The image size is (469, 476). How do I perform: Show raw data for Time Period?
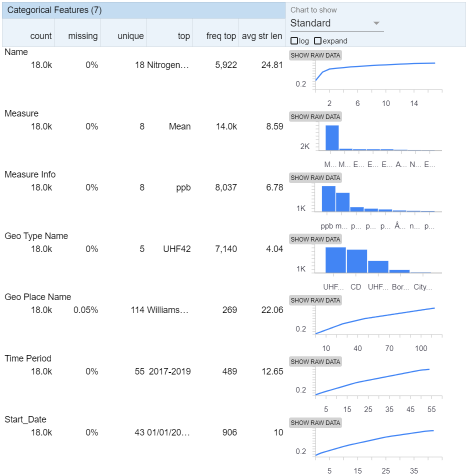[x=315, y=361]
